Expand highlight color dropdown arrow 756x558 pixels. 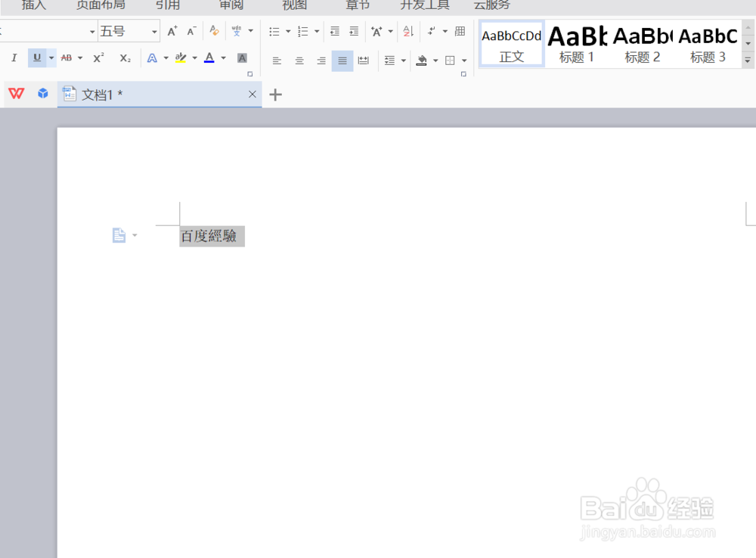pos(195,58)
